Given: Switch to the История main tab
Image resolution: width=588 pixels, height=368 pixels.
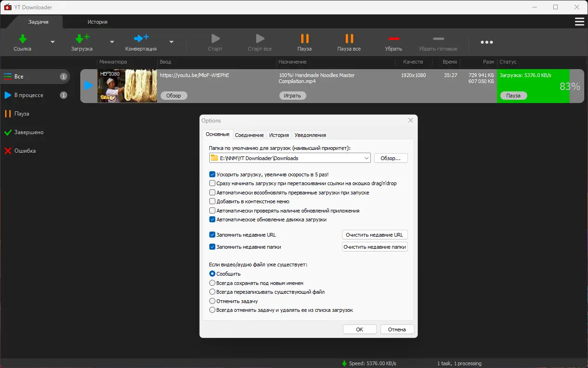Looking at the screenshot, I should coord(97,22).
